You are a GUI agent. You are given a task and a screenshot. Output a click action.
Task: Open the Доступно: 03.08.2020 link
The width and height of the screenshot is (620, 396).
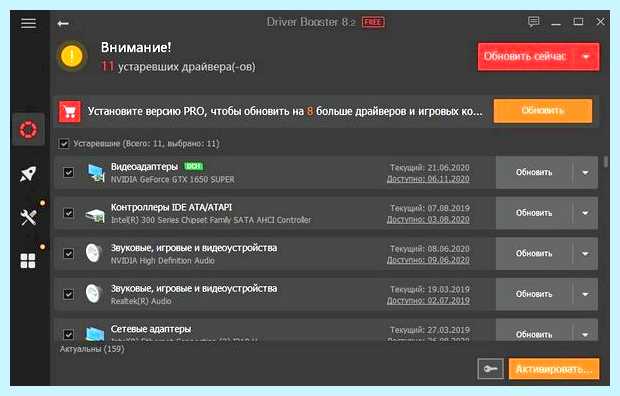[x=428, y=220]
